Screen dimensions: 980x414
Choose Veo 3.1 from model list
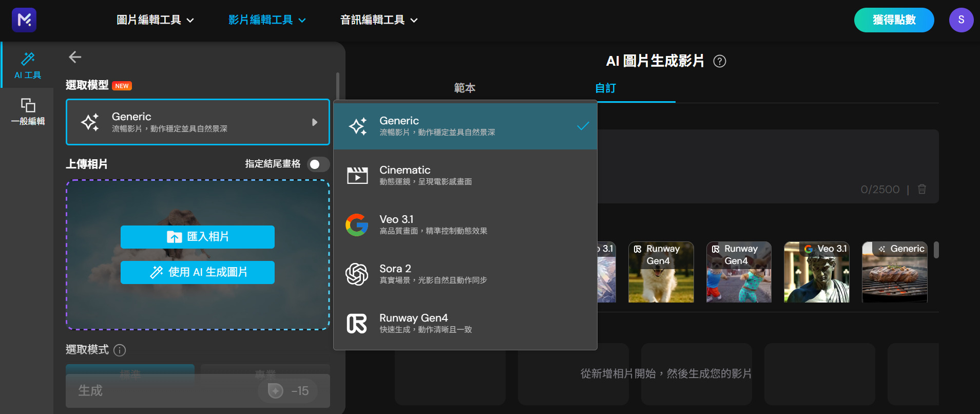click(465, 224)
